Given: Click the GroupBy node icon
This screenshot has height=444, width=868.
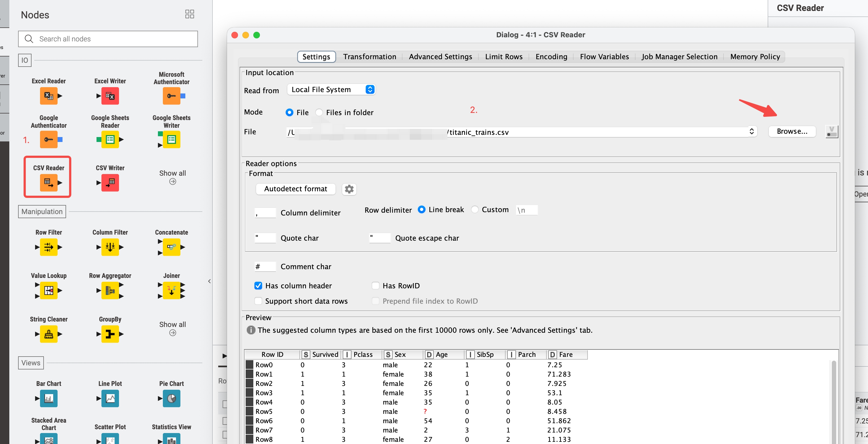Looking at the screenshot, I should tap(110, 334).
